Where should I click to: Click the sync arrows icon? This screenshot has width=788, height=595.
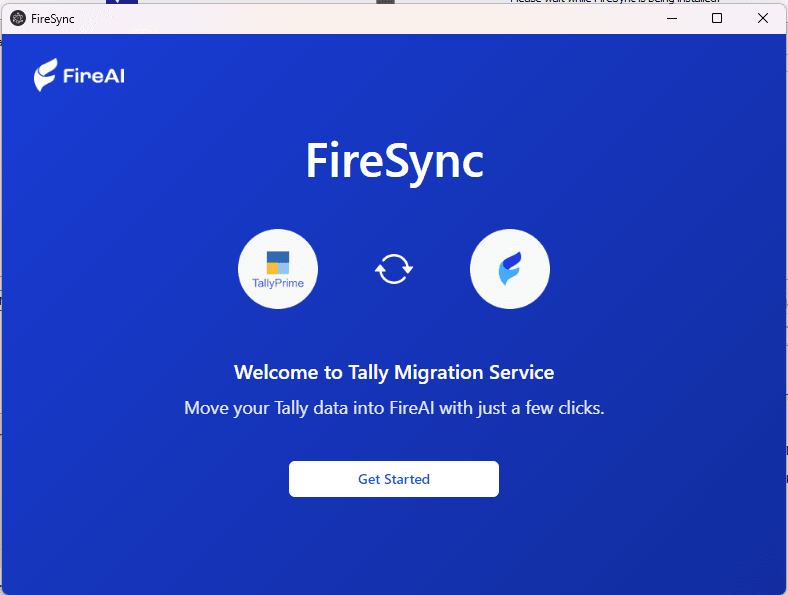(393, 269)
